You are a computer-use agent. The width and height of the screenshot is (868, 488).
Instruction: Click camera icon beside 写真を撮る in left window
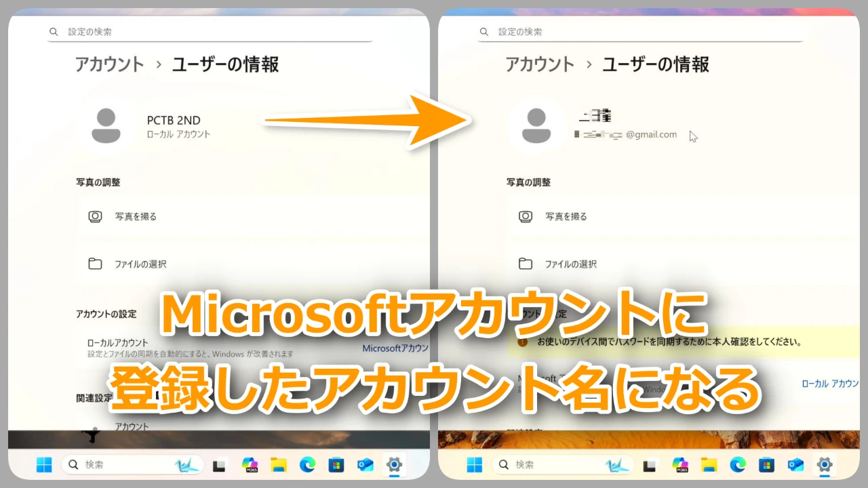[x=96, y=217]
